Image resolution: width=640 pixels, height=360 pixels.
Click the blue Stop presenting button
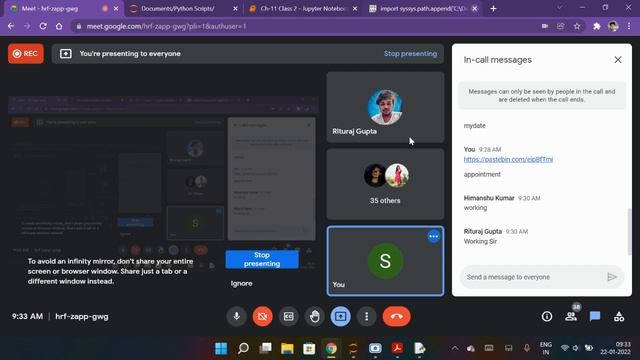[x=262, y=259]
